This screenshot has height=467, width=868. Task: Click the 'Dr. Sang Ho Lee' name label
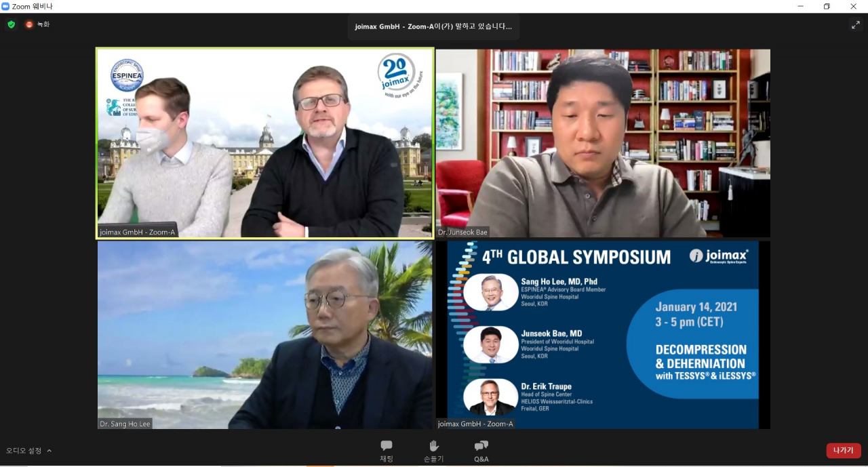125,424
